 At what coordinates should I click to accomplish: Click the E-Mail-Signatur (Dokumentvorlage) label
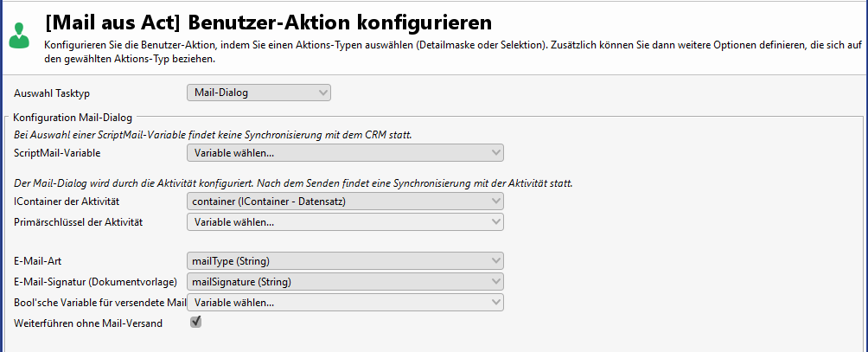point(96,281)
